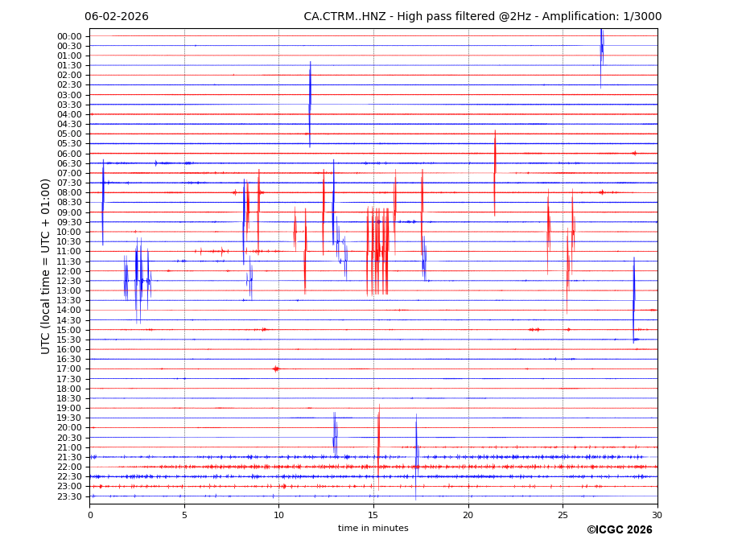The image size is (746, 560).
Task: Click the 30 minute axis tick label
Action: click(x=657, y=515)
